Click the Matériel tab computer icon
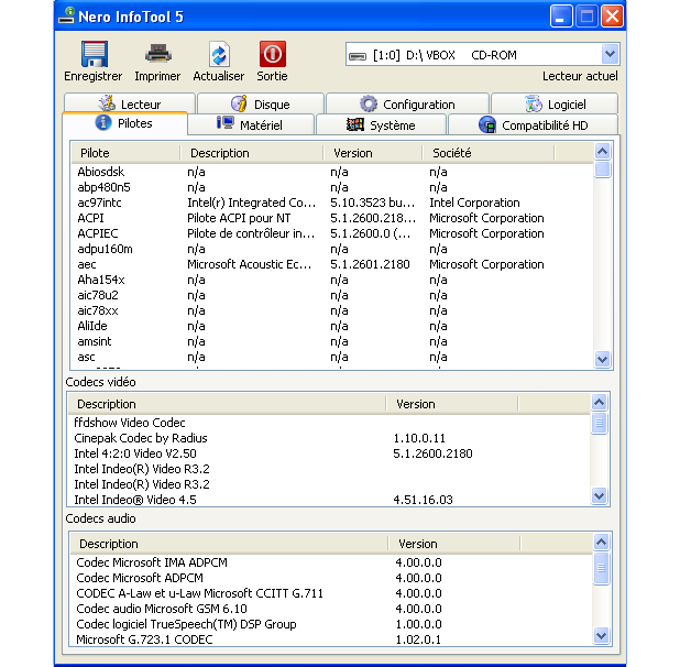Screen dimensions: 680x667 coord(225,124)
